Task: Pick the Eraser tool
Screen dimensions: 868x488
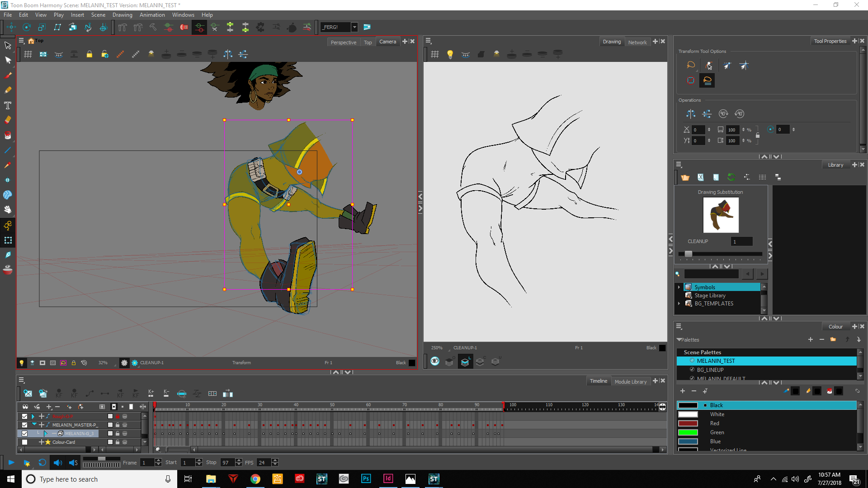Action: [8, 120]
